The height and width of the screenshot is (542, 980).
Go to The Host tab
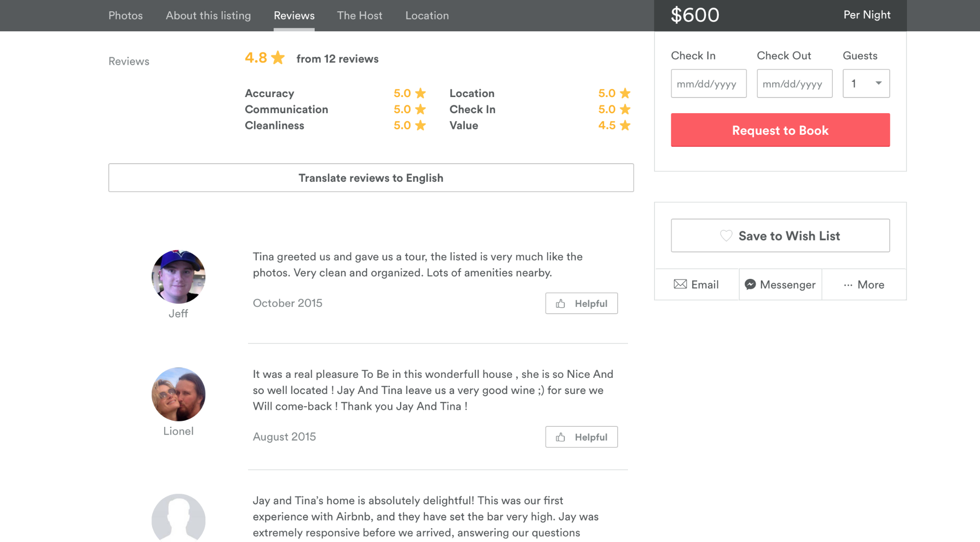click(x=359, y=16)
